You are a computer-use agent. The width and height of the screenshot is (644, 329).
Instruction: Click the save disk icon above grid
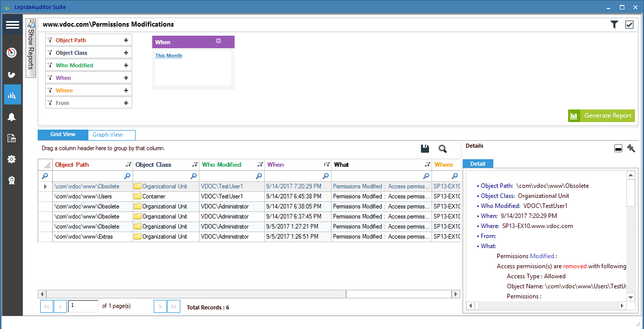pyautogui.click(x=425, y=148)
